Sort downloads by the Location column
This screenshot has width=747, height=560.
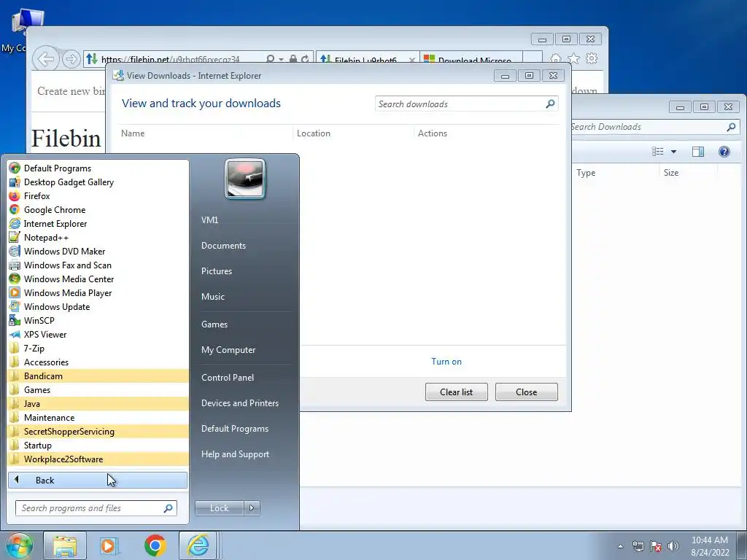[314, 133]
